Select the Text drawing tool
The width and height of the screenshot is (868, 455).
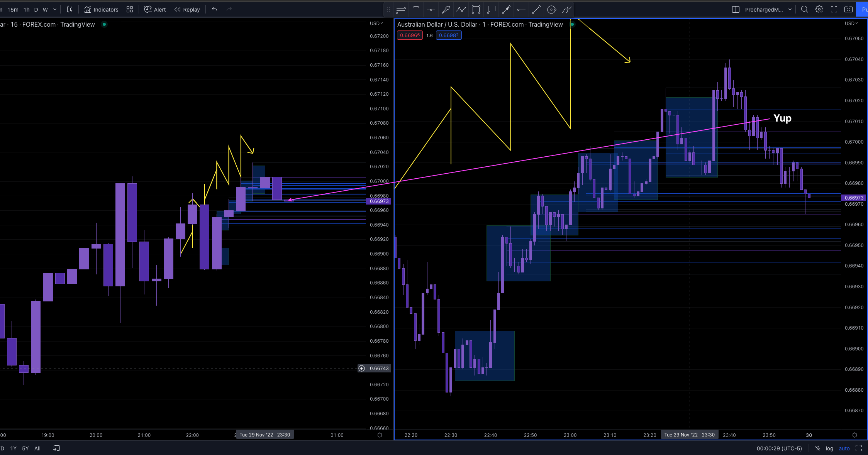pos(416,10)
